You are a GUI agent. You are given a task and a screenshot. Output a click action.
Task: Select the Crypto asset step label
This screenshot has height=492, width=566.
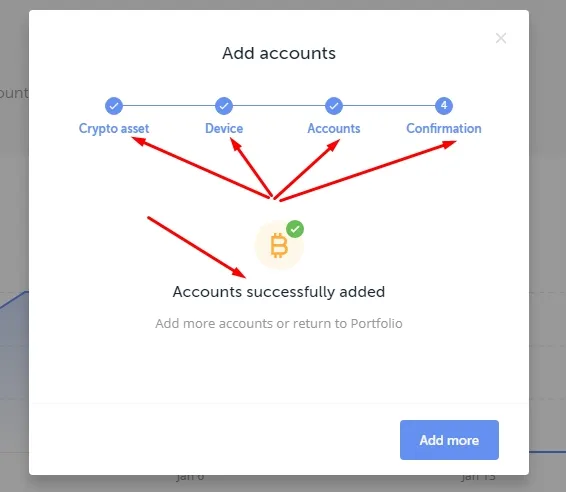[x=114, y=129]
